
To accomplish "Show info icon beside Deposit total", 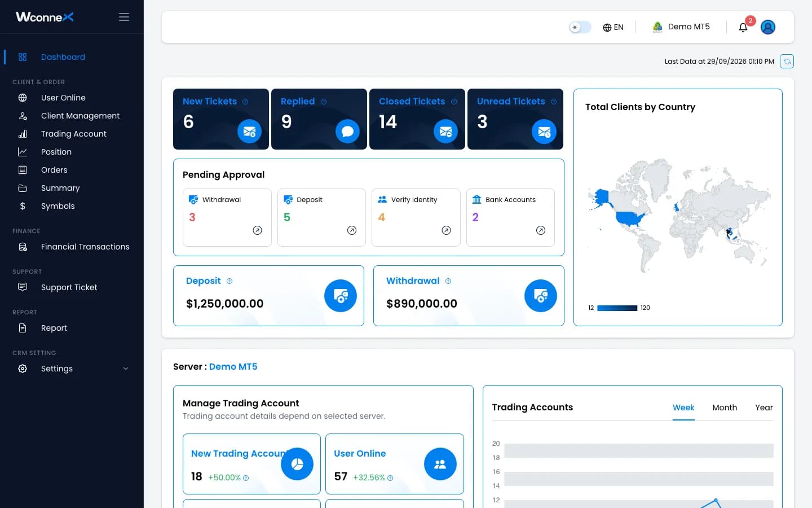I will (x=230, y=281).
